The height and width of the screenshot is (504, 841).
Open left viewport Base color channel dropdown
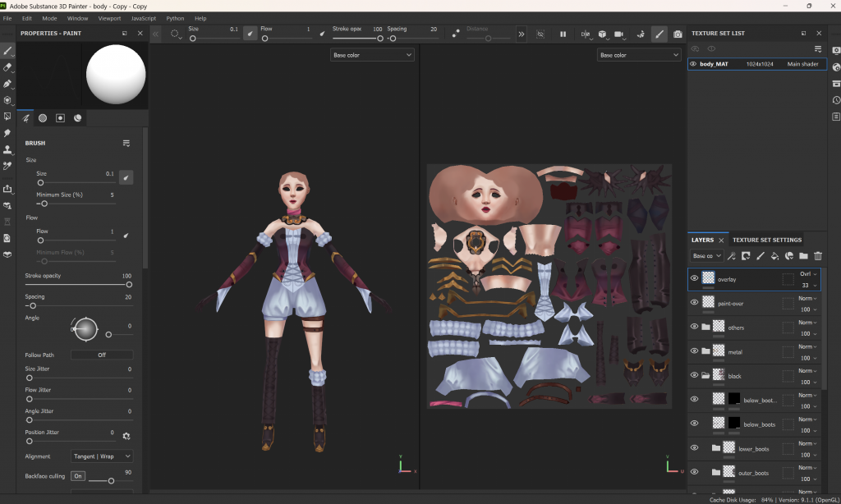[x=372, y=55]
